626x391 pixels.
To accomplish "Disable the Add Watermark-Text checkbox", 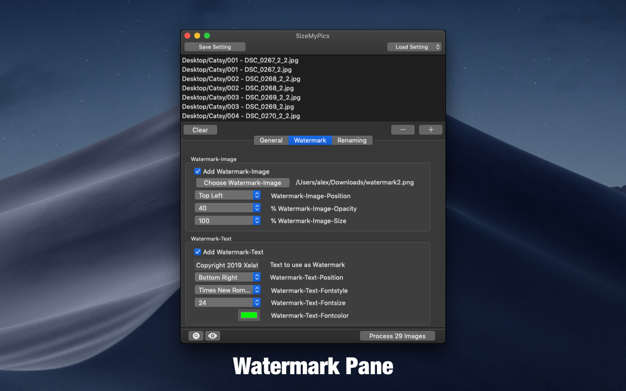I will (198, 252).
